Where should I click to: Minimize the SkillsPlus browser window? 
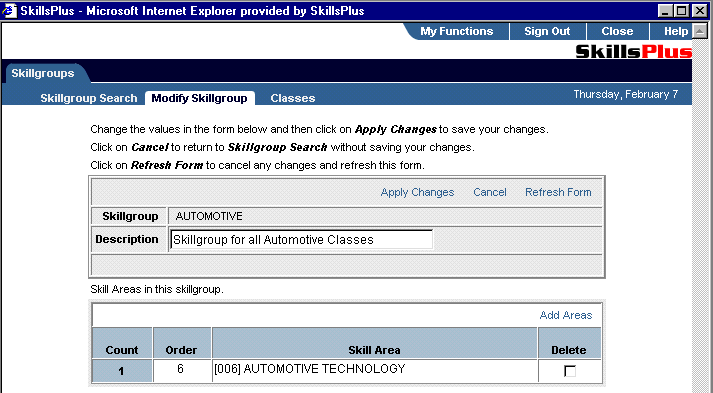coord(665,10)
